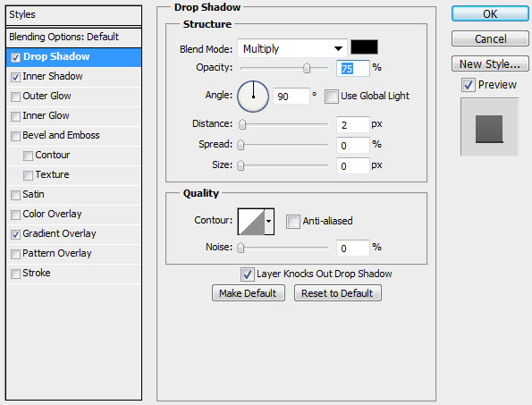Image resolution: width=532 pixels, height=405 pixels.
Task: Click the Distance value input field
Action: pos(352,125)
